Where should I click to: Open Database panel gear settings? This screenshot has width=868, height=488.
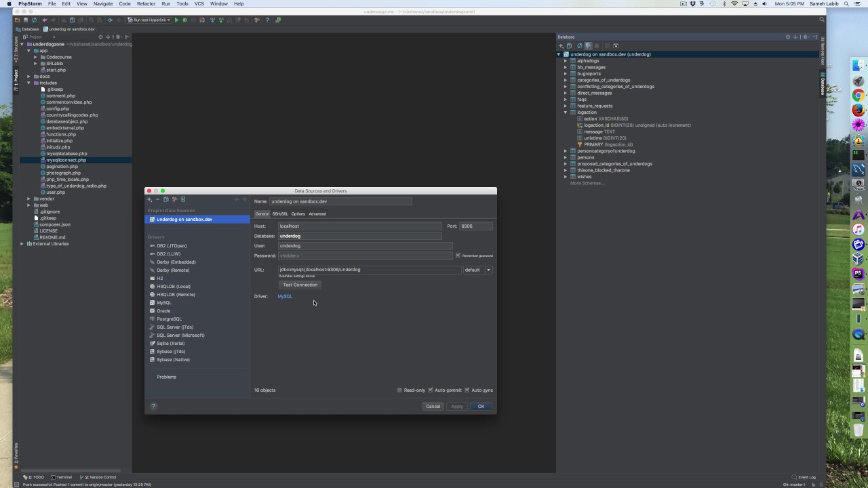click(805, 37)
